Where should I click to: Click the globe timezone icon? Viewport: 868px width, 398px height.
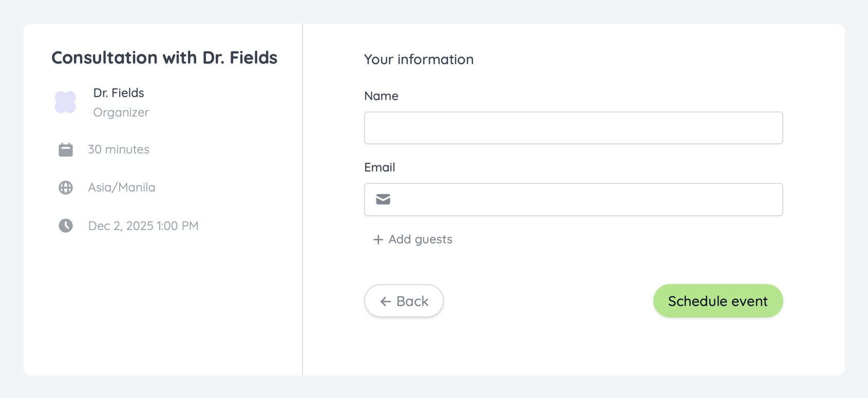tap(66, 187)
